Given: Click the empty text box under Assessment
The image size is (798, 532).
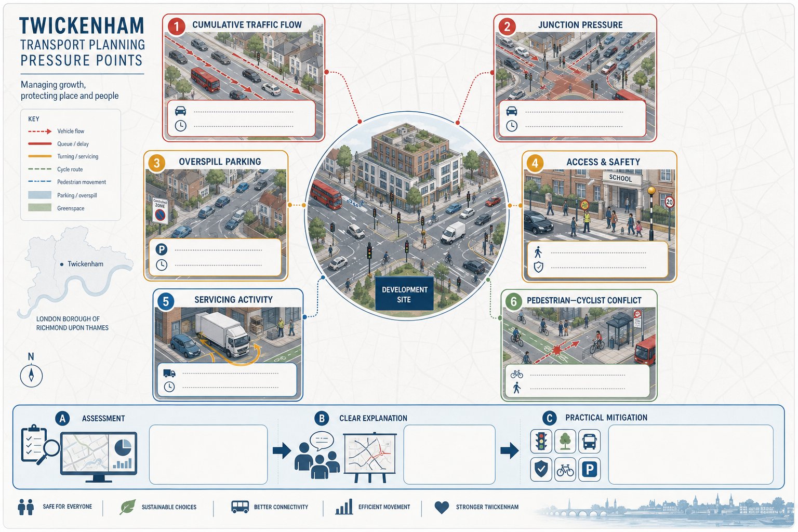Looking at the screenshot, I should coord(208,455).
